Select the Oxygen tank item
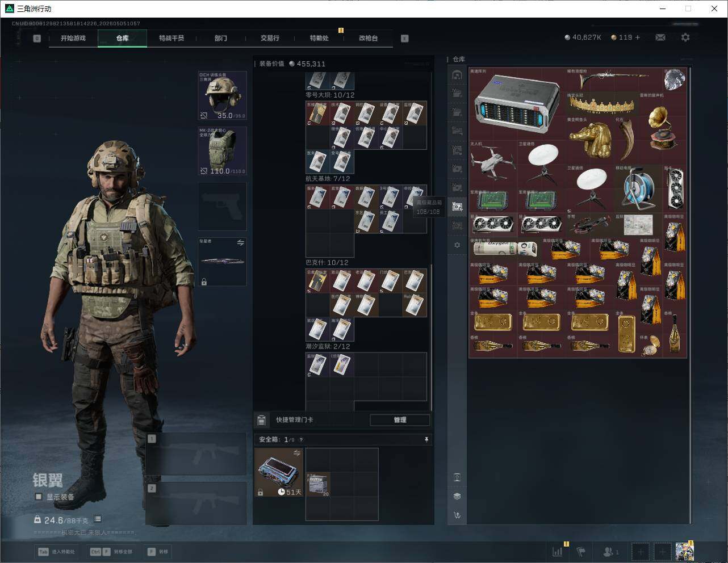 coord(504,249)
